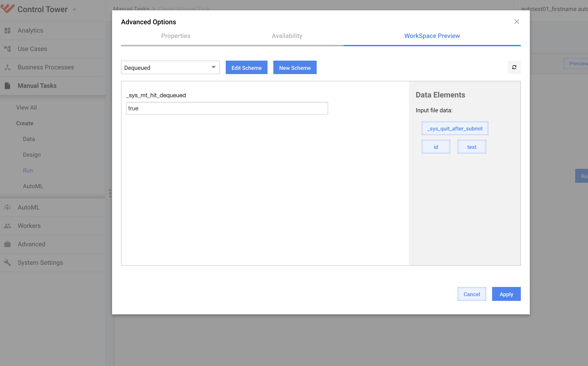Click the sidebar resize handle dots
The width and height of the screenshot is (588, 366).
[110, 193]
